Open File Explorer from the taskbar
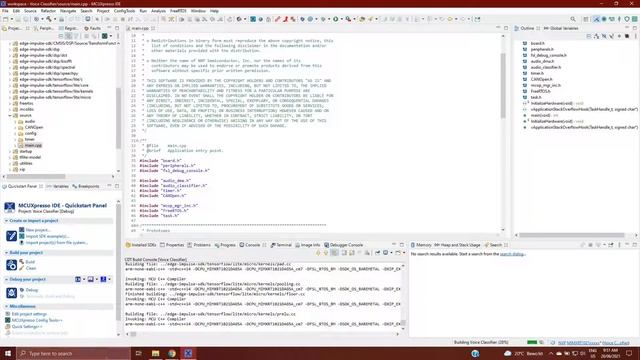Screen dimensions: 640x360 point(156,353)
